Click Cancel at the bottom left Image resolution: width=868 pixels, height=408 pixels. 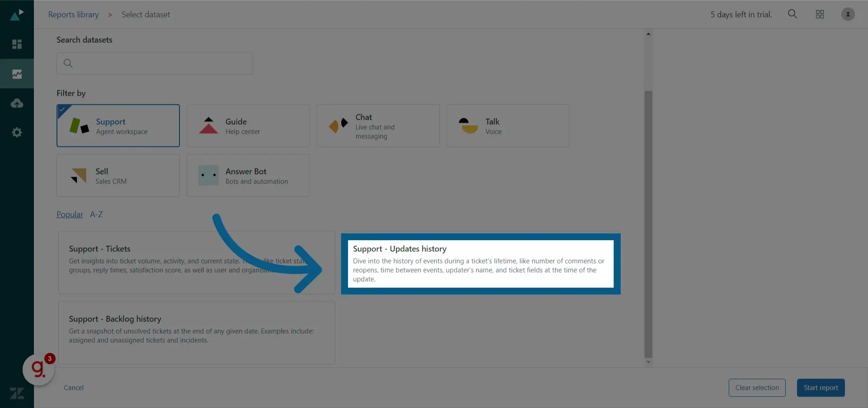pyautogui.click(x=74, y=388)
